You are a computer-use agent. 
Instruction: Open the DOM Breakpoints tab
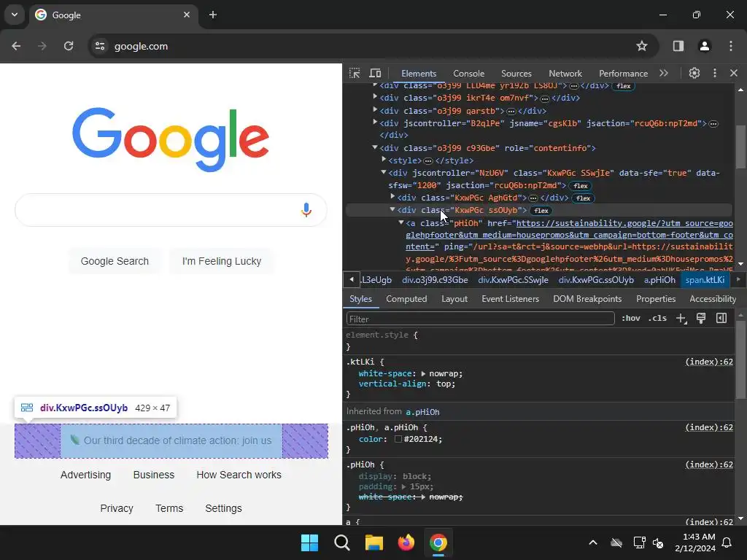click(x=587, y=298)
